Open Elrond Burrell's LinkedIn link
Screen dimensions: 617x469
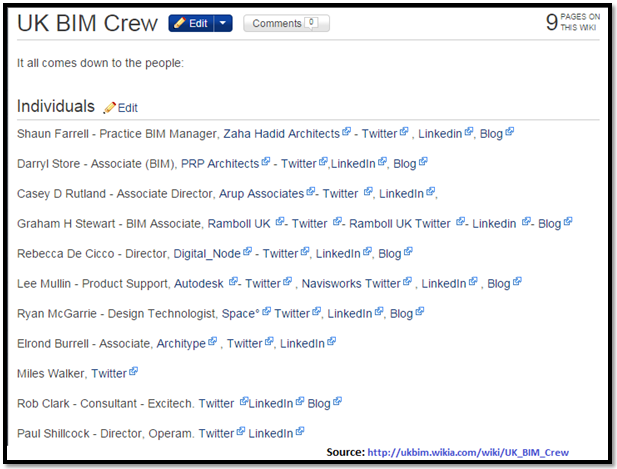pyautogui.click(x=302, y=343)
